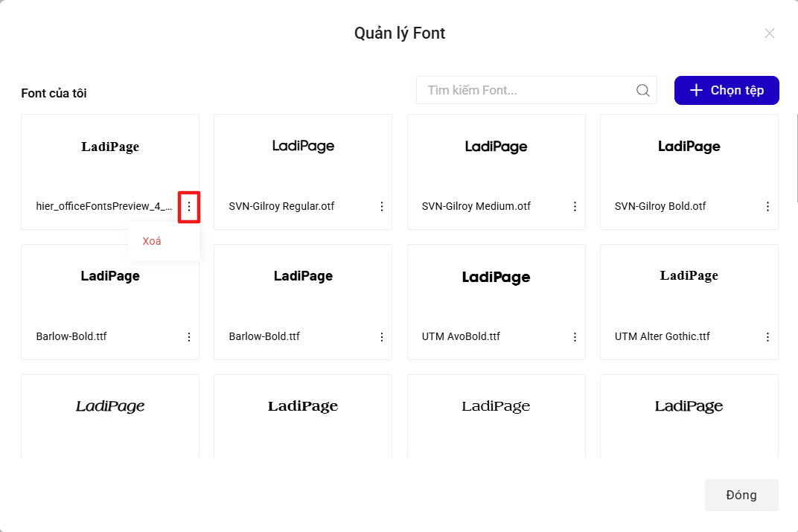Focus the Tìm kiếm Font search field
This screenshot has height=532, width=798.
click(537, 91)
